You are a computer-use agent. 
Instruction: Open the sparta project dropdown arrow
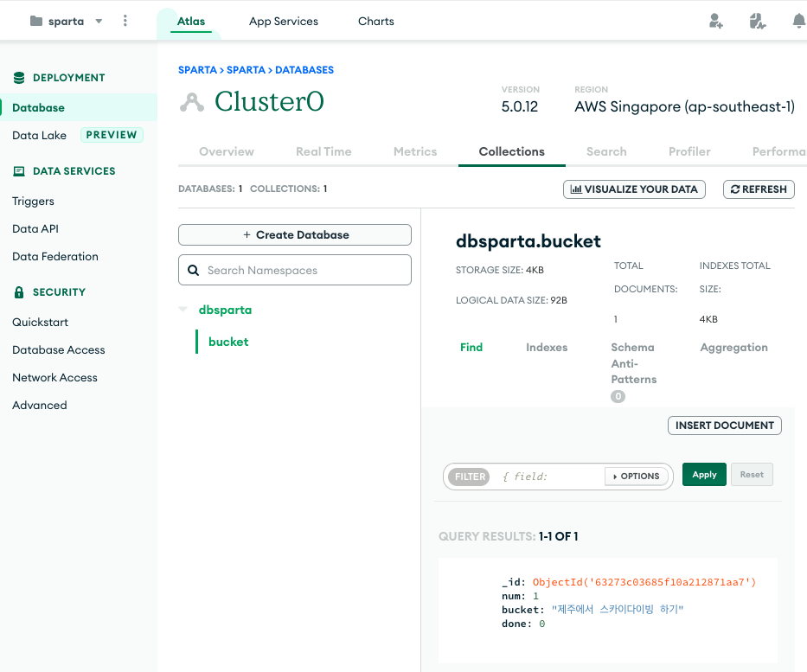coord(99,21)
